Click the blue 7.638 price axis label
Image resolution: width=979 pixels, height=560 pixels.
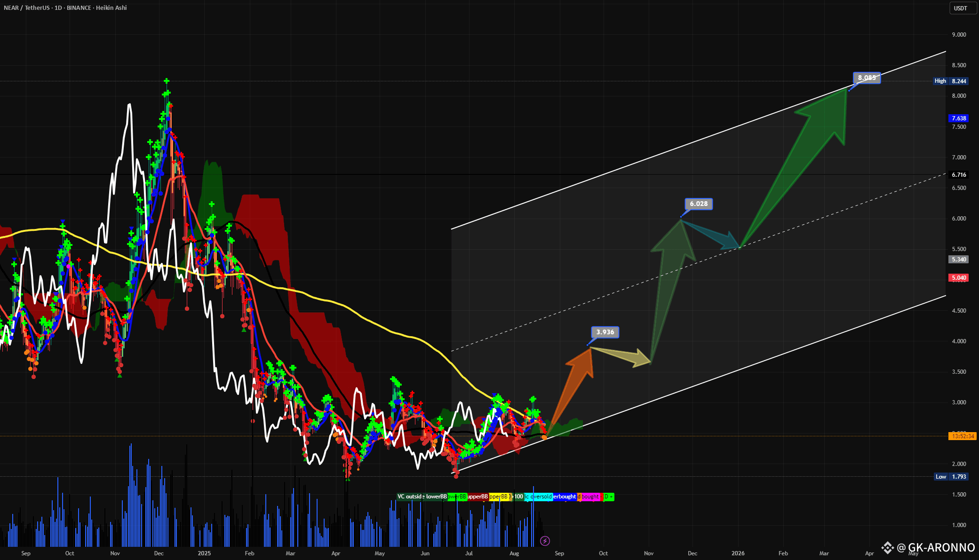959,118
